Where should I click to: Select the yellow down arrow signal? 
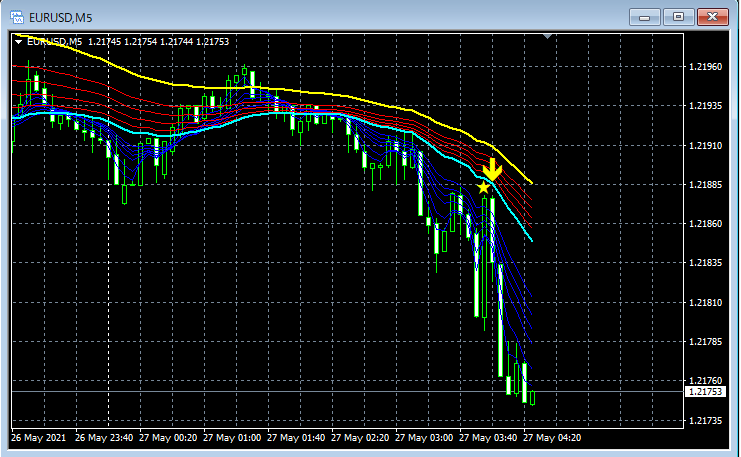pyautogui.click(x=492, y=169)
